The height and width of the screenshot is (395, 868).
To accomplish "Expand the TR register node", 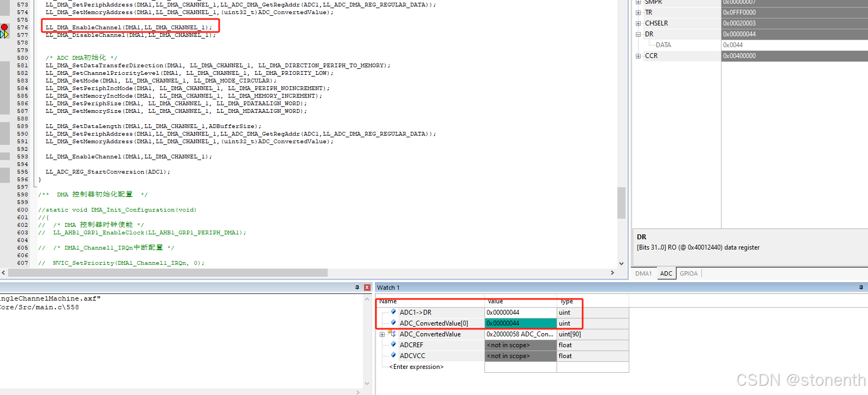I will click(x=638, y=12).
